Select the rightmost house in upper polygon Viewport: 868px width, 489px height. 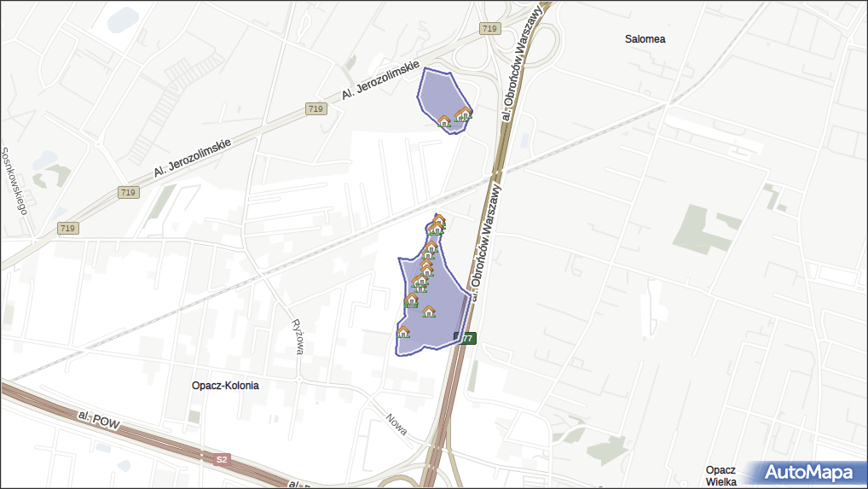(465, 114)
